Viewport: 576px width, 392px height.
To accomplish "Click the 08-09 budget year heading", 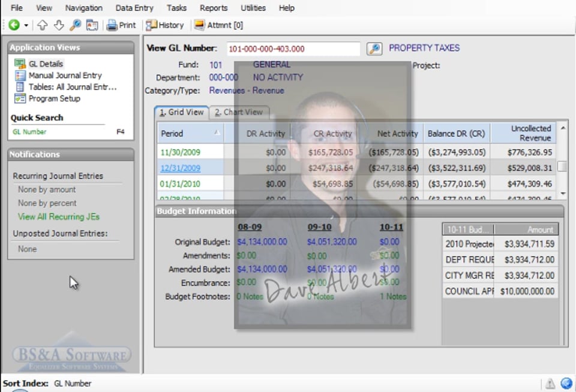I will coord(250,227).
